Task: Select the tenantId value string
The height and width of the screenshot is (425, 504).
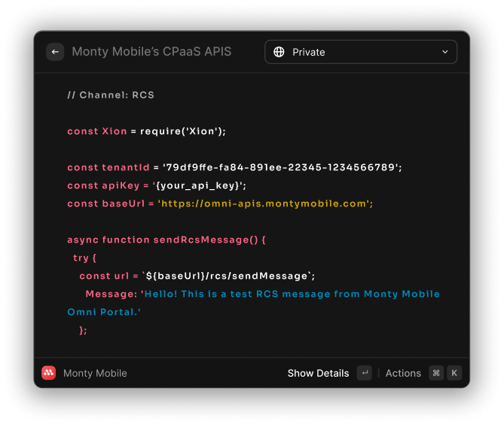Action: tap(280, 167)
